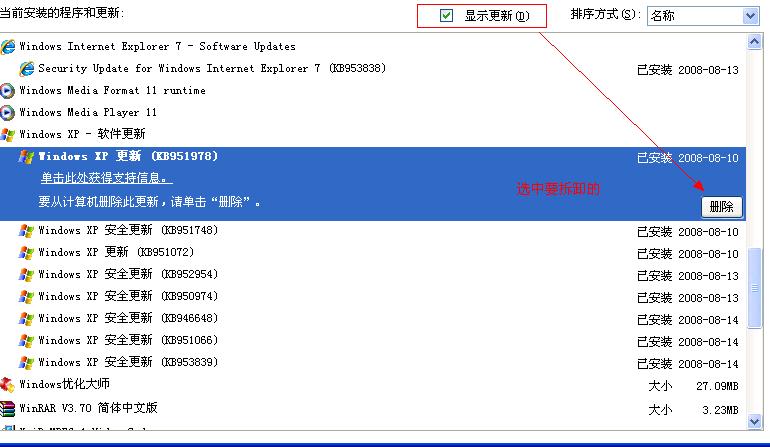The width and height of the screenshot is (770, 447).
Task: Click the 已安装 2008-08-13 date for KB953838
Action: pyautogui.click(x=688, y=70)
